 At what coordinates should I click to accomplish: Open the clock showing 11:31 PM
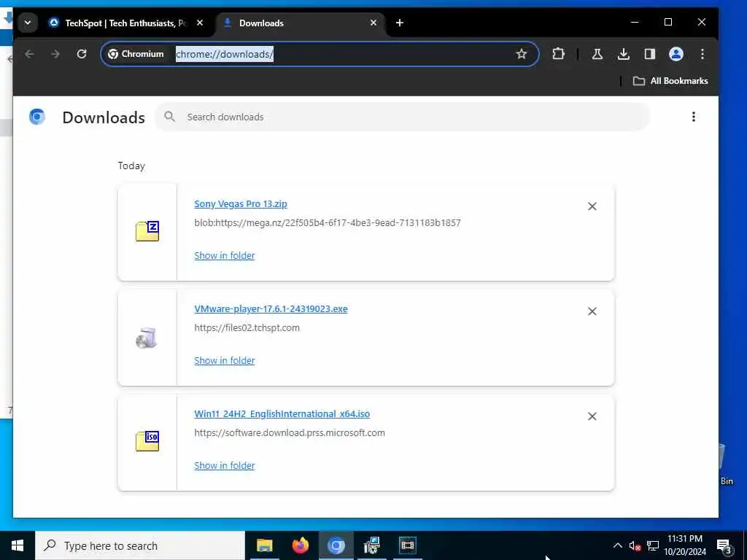click(685, 545)
